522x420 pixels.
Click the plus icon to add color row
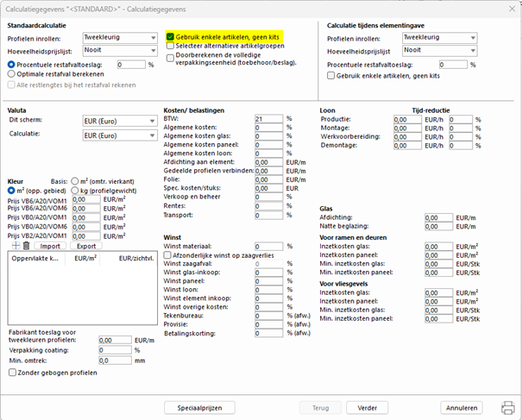pyautogui.click(x=15, y=245)
